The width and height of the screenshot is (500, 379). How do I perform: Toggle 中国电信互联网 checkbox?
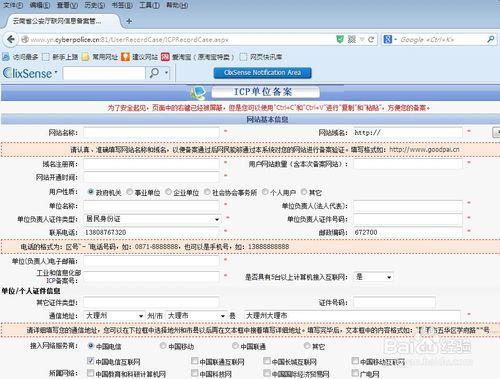point(90,361)
